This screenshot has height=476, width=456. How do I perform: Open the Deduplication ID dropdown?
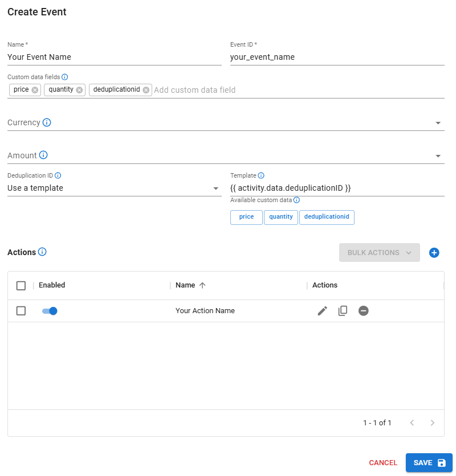[x=215, y=188]
